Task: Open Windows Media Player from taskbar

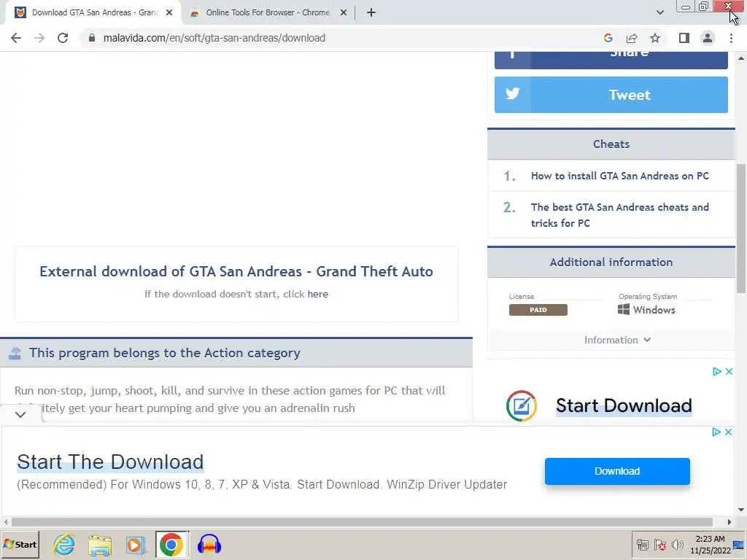Action: pos(135,545)
